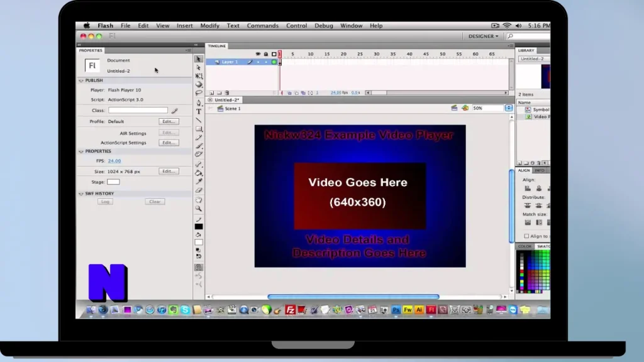Select the Free Transform tool
Image resolution: width=644 pixels, height=362 pixels.
click(199, 76)
